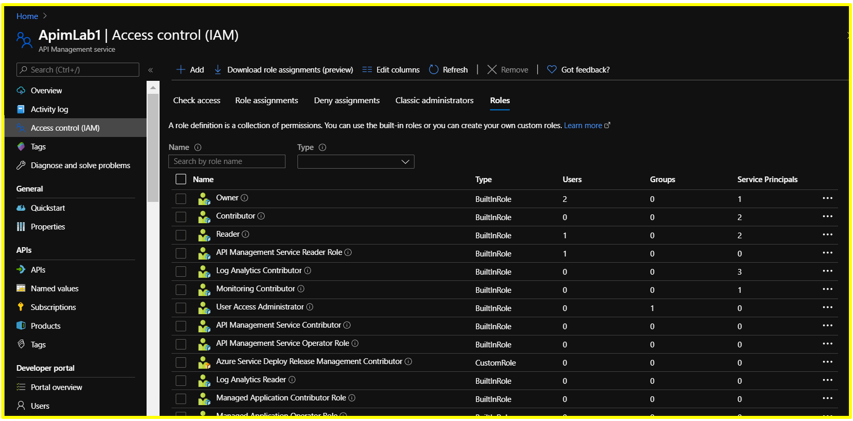The width and height of the screenshot is (853, 421).
Task: Sort by the Users column header
Action: (572, 179)
